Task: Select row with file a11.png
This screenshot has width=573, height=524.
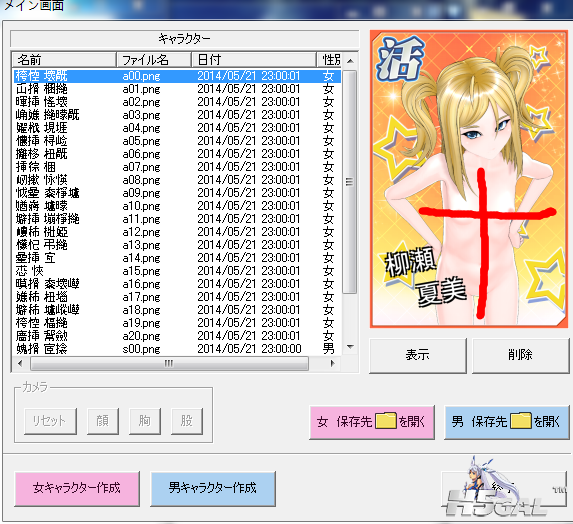Action: pyautogui.click(x=177, y=219)
